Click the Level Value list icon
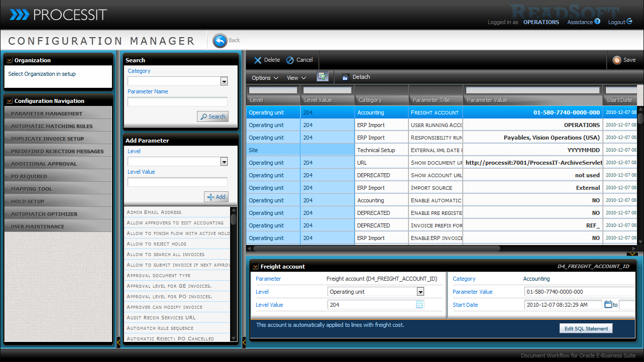Screen dimensions: 644x362 tap(419, 305)
